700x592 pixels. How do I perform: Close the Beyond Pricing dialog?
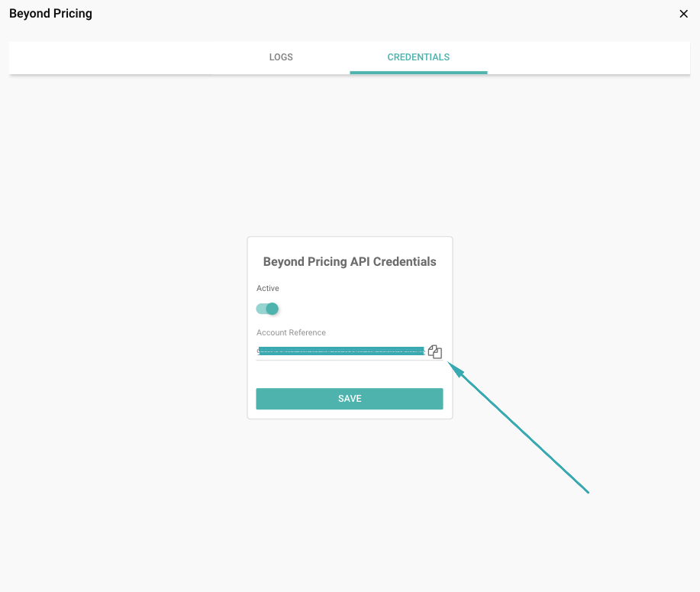pyautogui.click(x=683, y=14)
